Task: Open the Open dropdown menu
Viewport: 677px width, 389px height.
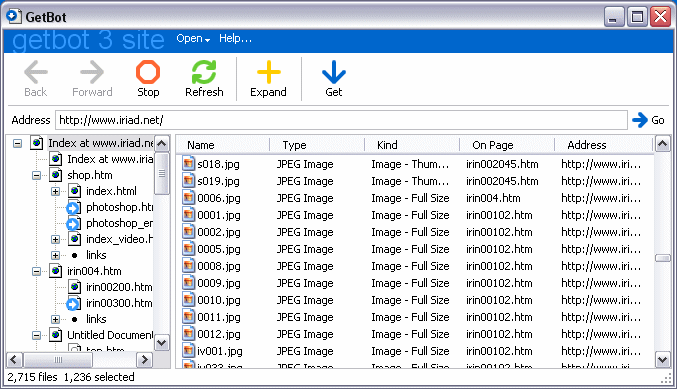Action: (193, 38)
